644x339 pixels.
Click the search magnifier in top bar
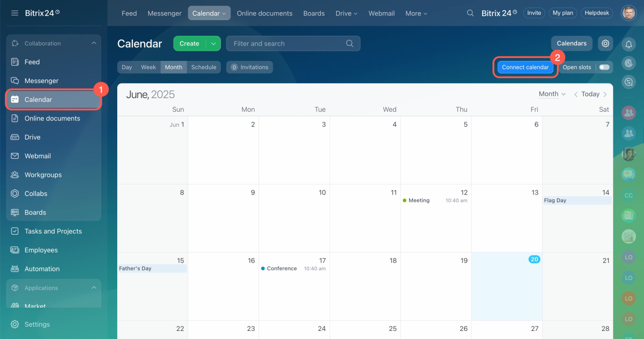tap(470, 13)
